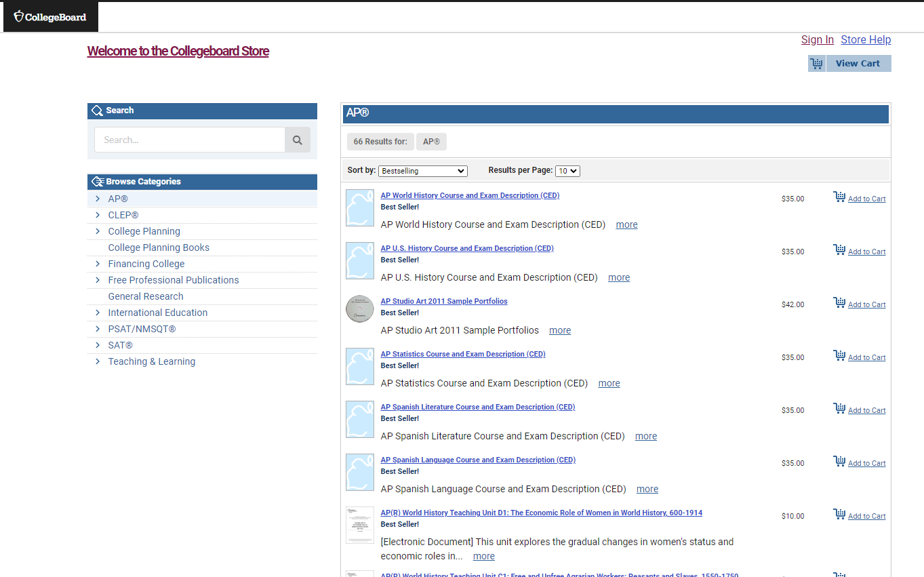Expand Teaching & Learning chevron

click(x=98, y=361)
